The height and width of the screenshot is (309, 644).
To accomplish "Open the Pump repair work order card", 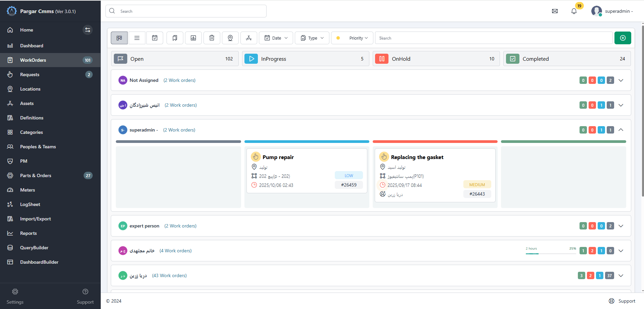I will click(x=278, y=157).
